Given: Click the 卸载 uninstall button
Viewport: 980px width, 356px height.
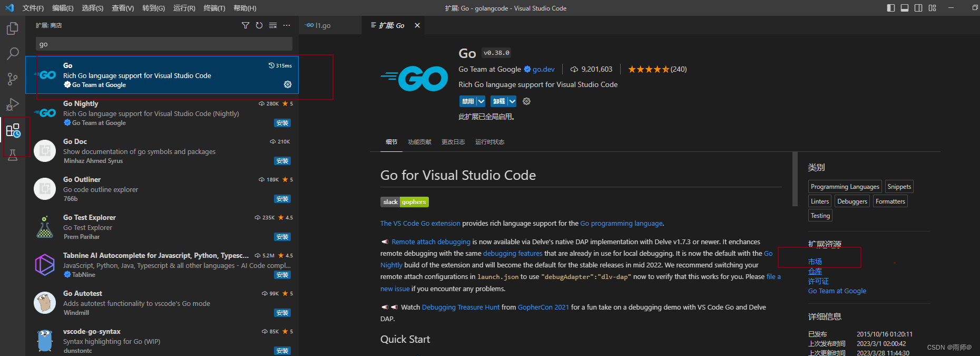Looking at the screenshot, I should [499, 101].
